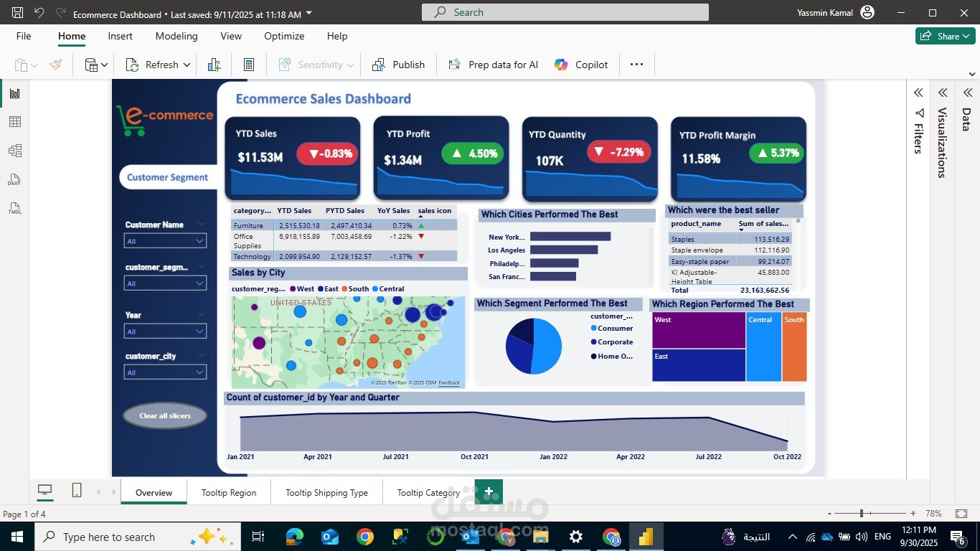Click the Format painter icon
Image resolution: width=980 pixels, height=551 pixels.
tap(55, 65)
